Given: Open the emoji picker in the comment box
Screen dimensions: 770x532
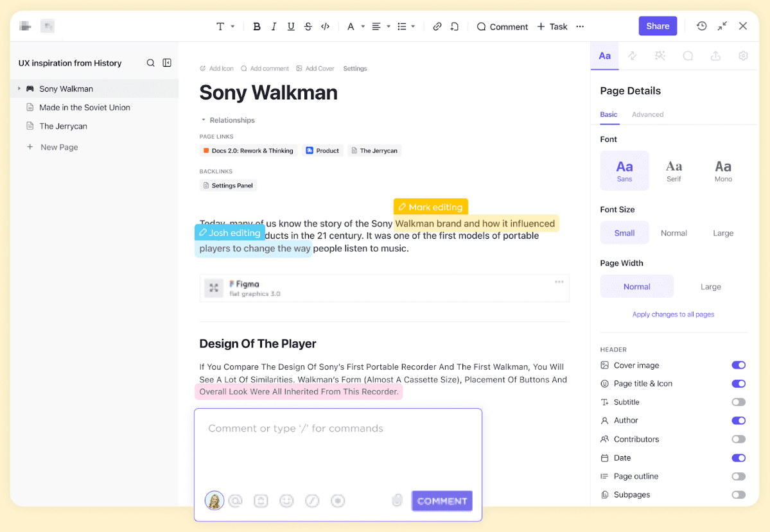Looking at the screenshot, I should click(286, 501).
